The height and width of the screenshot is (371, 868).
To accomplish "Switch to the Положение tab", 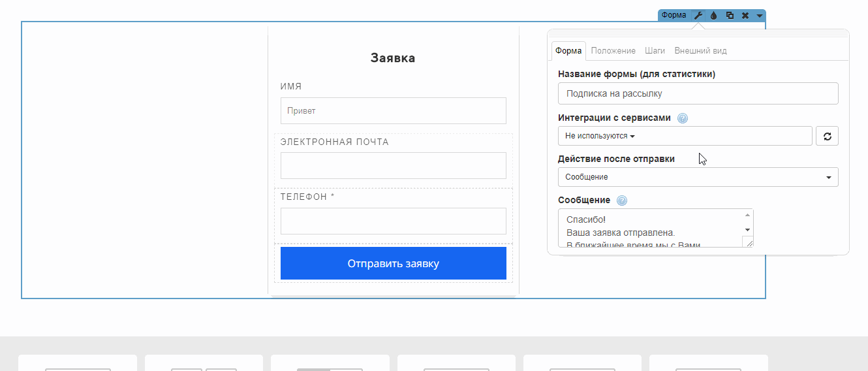I will [613, 51].
